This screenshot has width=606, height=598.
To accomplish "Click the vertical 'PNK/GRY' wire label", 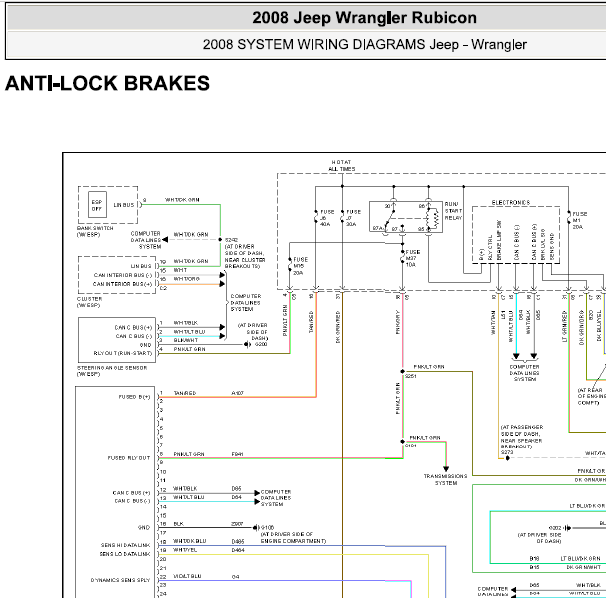I will coord(397,322).
